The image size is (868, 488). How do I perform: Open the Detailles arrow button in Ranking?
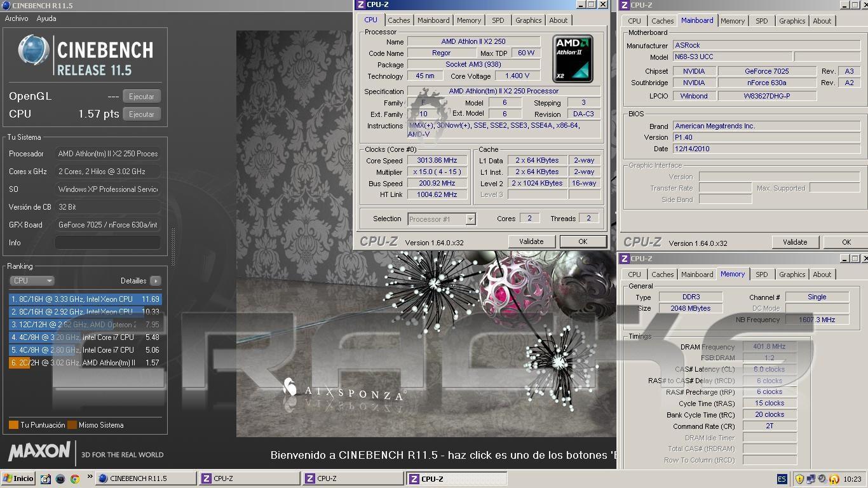(155, 281)
